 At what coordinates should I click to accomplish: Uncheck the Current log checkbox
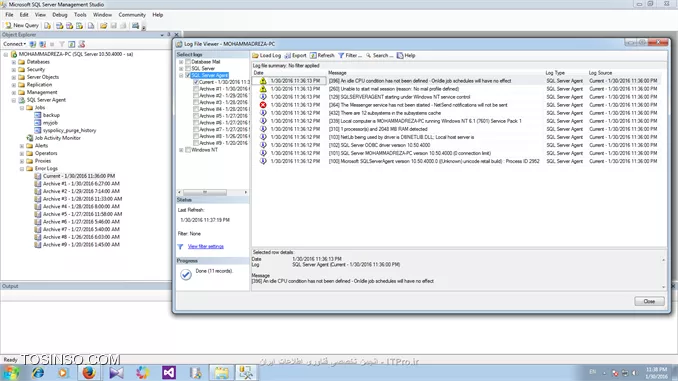click(196, 82)
